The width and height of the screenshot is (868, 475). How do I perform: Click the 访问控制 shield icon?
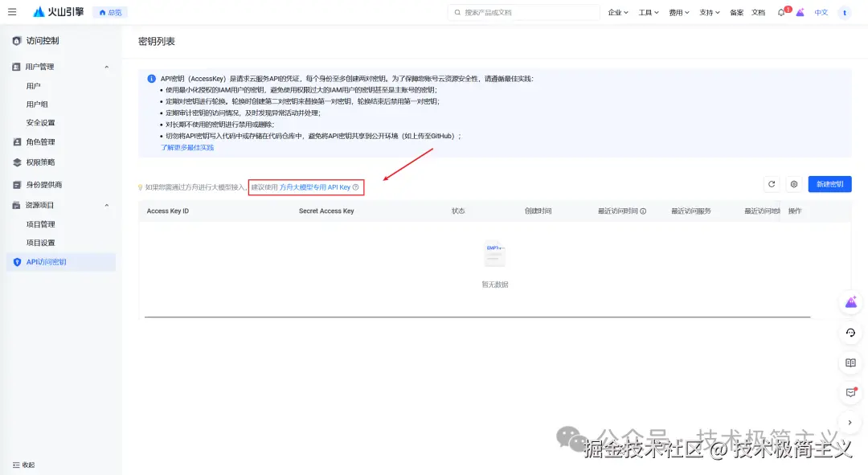(x=17, y=40)
